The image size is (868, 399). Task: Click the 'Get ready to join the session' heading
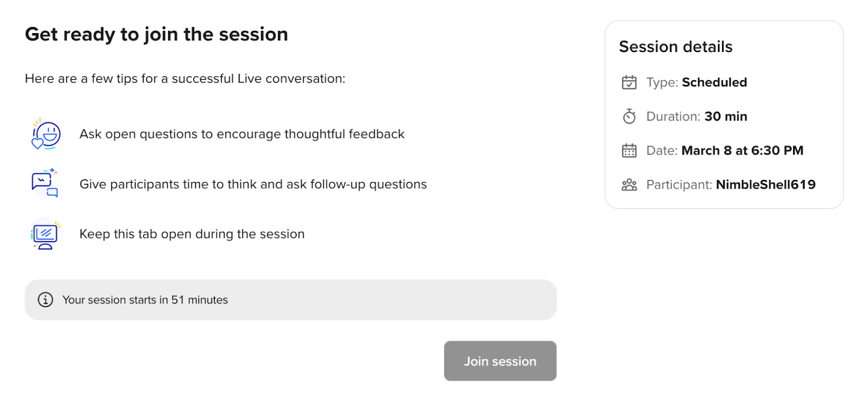[x=156, y=34]
